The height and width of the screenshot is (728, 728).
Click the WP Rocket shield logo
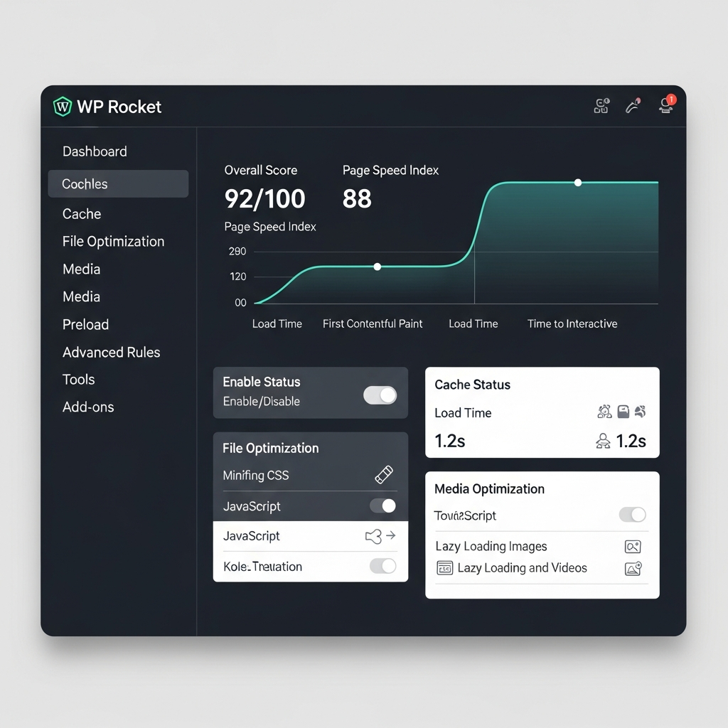[x=63, y=107]
